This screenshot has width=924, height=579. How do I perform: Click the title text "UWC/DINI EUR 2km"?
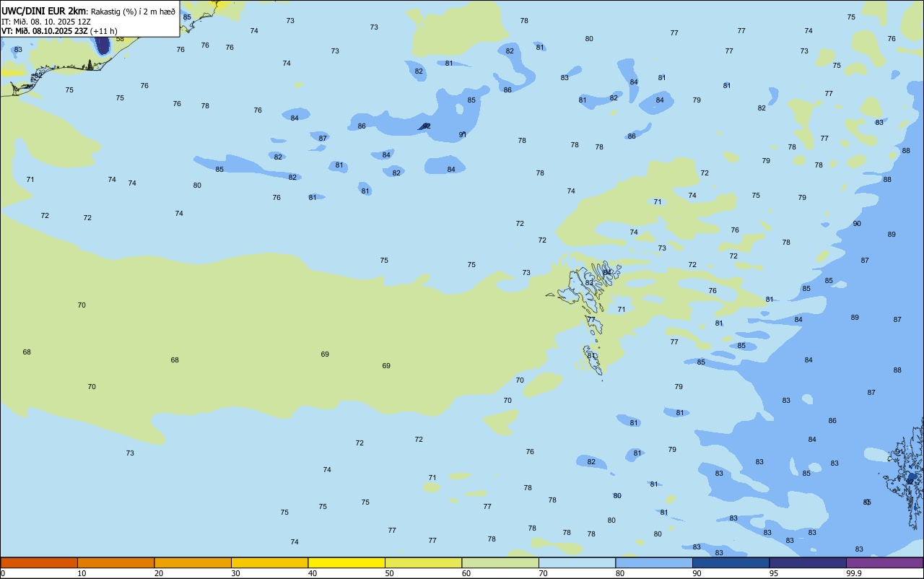(x=43, y=11)
